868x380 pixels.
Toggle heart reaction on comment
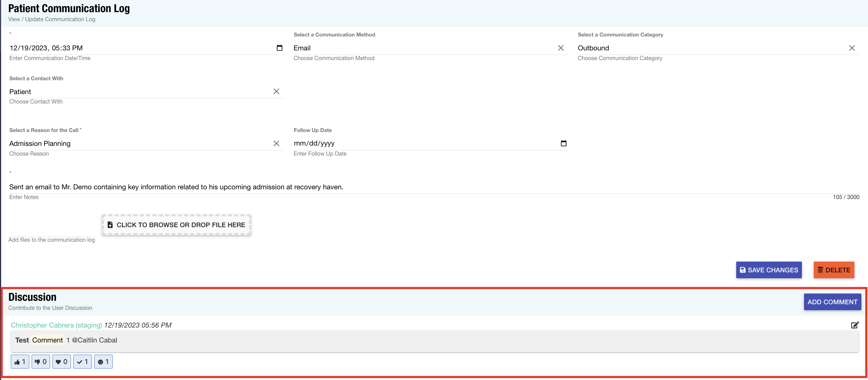62,362
